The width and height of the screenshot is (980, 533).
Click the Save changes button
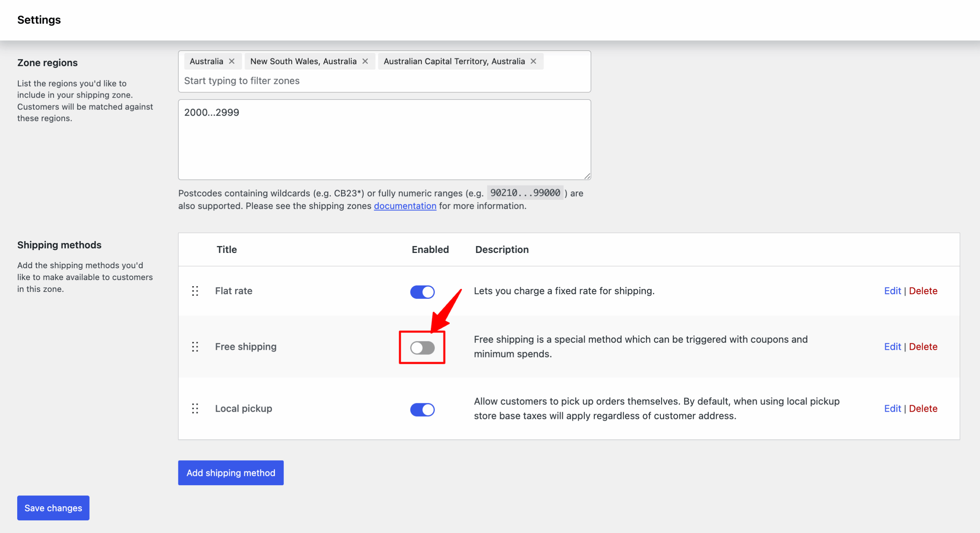pos(53,508)
